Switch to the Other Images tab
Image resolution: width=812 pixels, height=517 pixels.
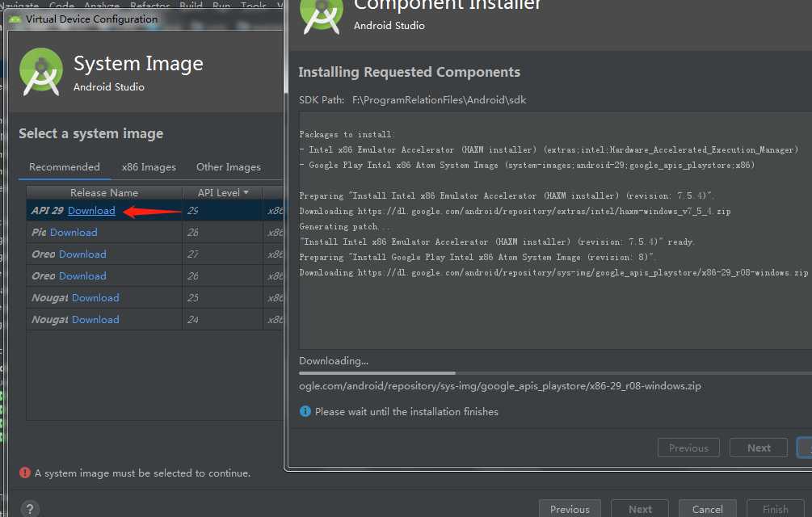[x=229, y=166]
